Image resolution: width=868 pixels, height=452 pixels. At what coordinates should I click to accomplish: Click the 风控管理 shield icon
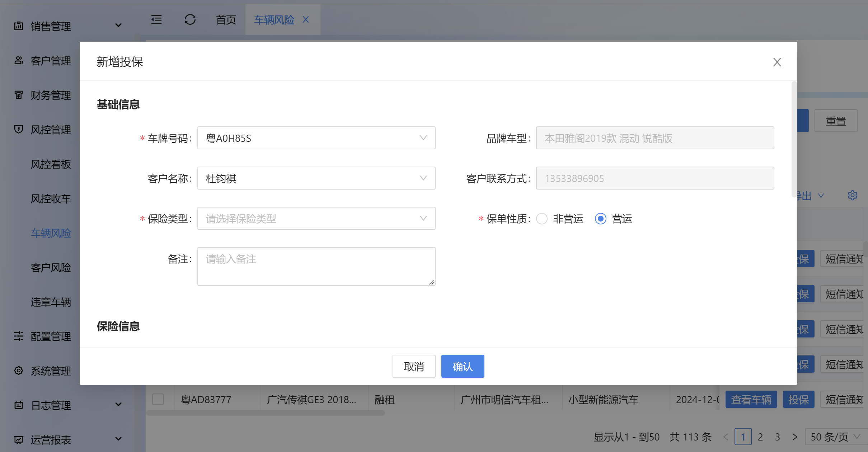point(19,129)
